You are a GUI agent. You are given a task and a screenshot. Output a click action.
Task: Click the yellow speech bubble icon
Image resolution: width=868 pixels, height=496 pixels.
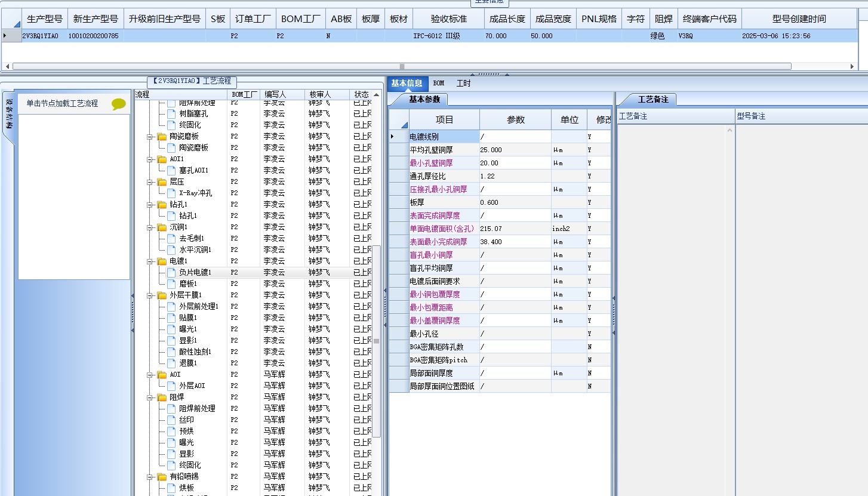119,104
